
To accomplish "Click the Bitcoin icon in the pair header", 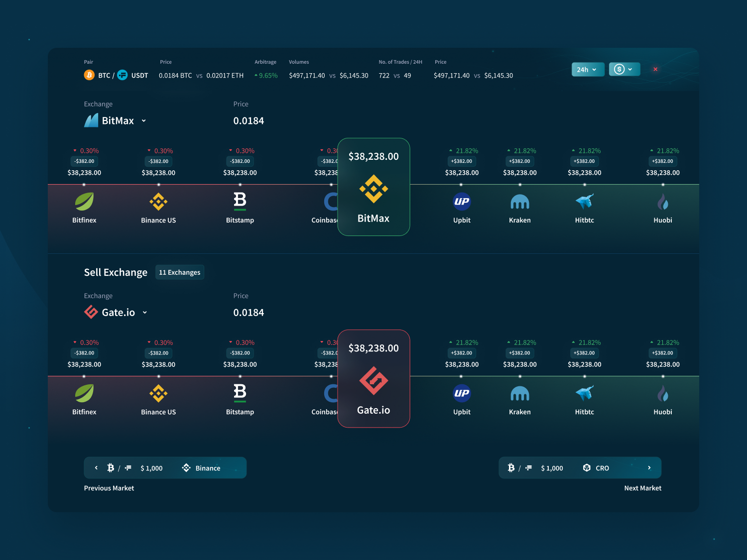I will pyautogui.click(x=89, y=75).
